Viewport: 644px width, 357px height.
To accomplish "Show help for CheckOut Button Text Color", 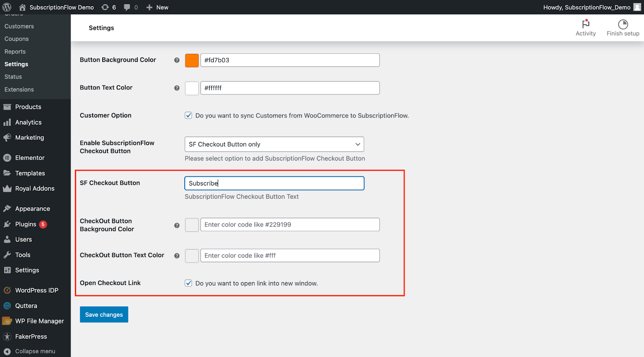I will point(177,256).
